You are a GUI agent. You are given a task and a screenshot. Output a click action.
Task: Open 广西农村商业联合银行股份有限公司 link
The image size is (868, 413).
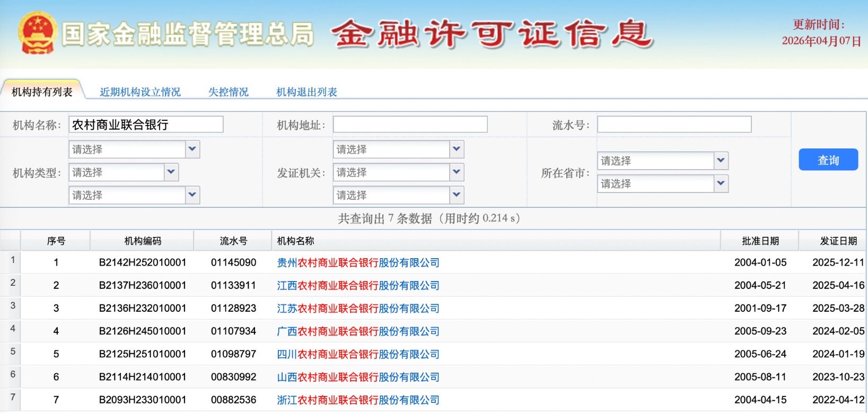pos(358,331)
